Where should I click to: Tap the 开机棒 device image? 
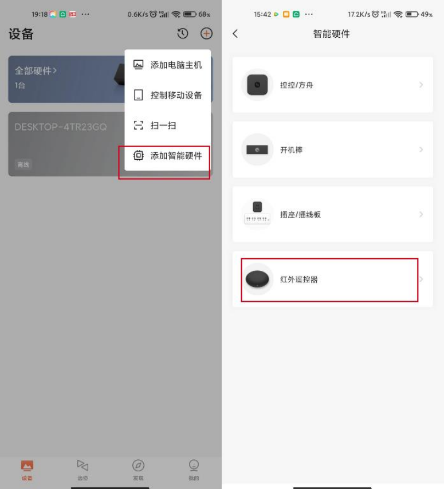coord(257,149)
